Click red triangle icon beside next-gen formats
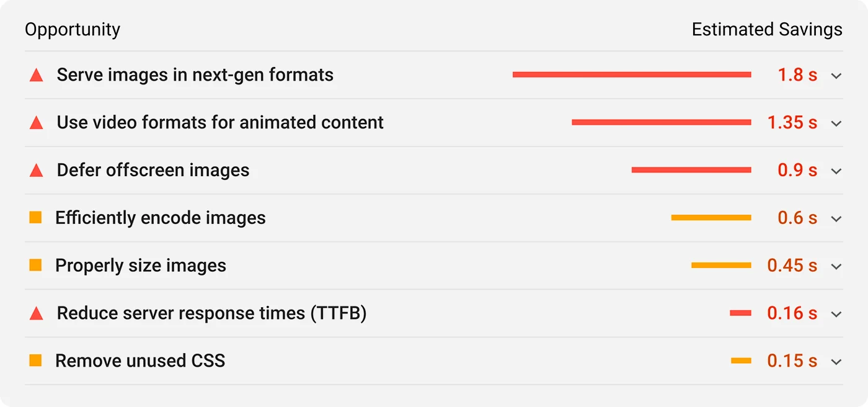Viewport: 868px width, 407px height. tap(37, 76)
